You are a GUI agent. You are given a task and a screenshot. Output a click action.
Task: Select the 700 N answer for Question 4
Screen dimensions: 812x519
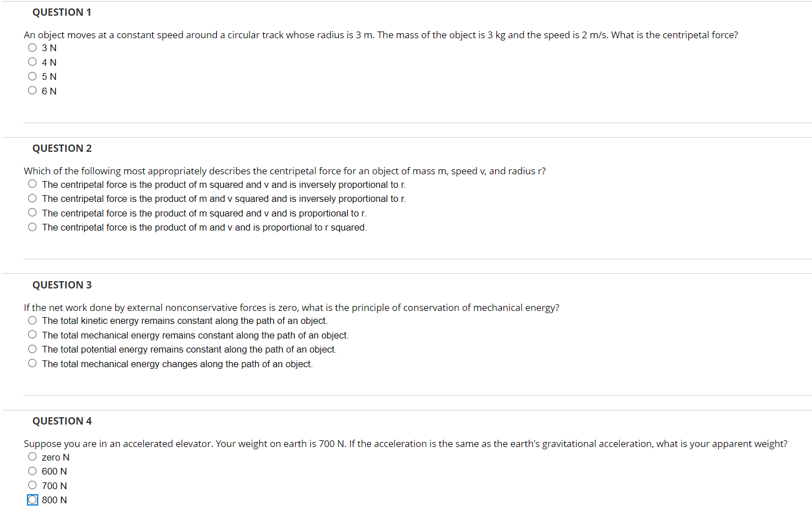pos(32,485)
